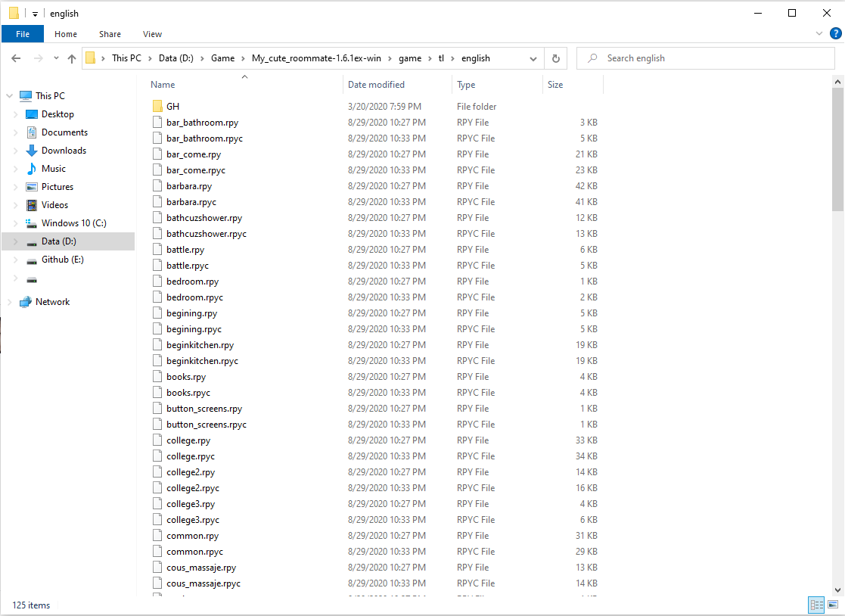Click scrollbar up arrow
The height and width of the screenshot is (616, 845).
pos(837,82)
